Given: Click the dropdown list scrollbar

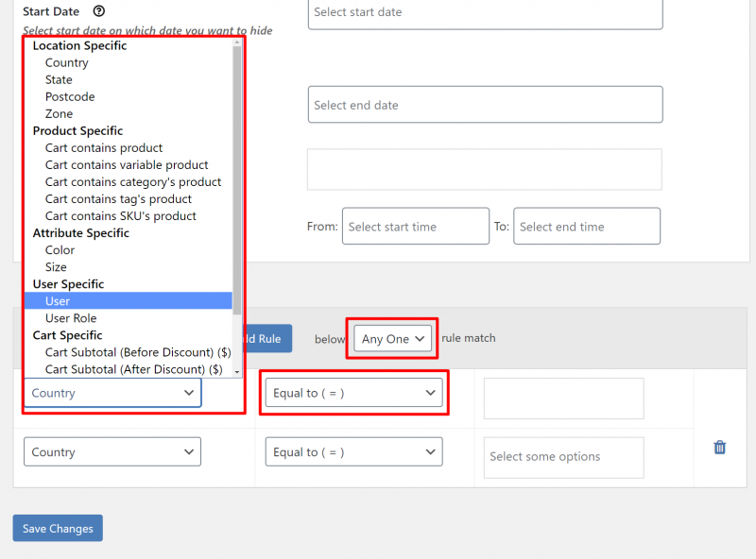Looking at the screenshot, I should [237, 180].
